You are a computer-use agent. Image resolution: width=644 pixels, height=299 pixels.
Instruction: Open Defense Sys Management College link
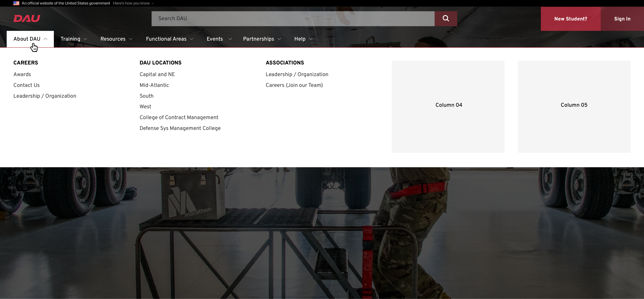tap(180, 128)
